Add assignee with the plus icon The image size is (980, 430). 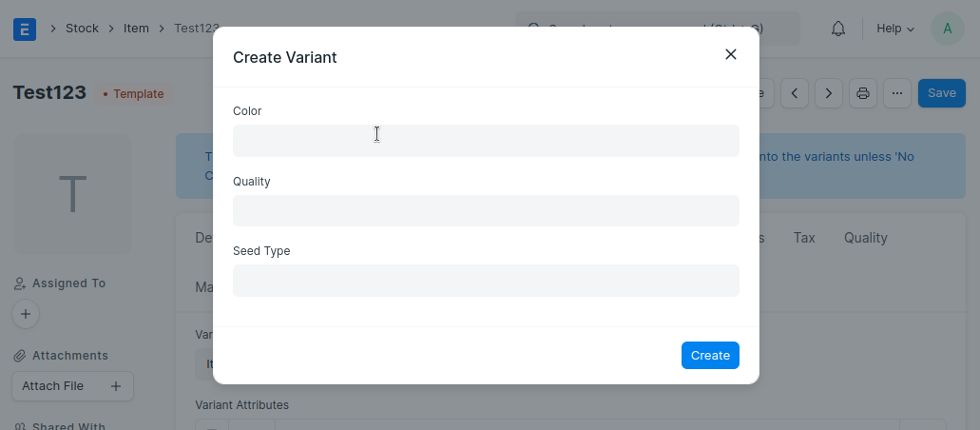tap(26, 313)
